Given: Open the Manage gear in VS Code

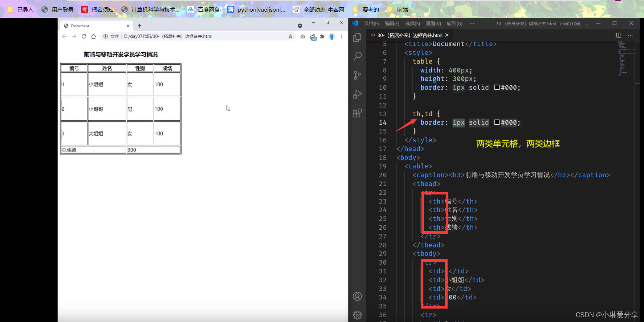Looking at the screenshot, I should coord(357,315).
